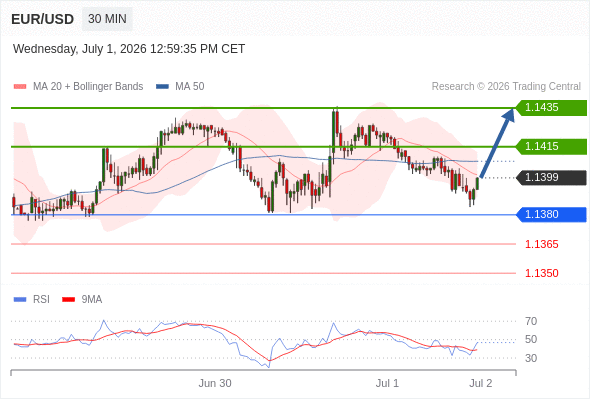Click the 1.1350 support level label

tap(541, 273)
